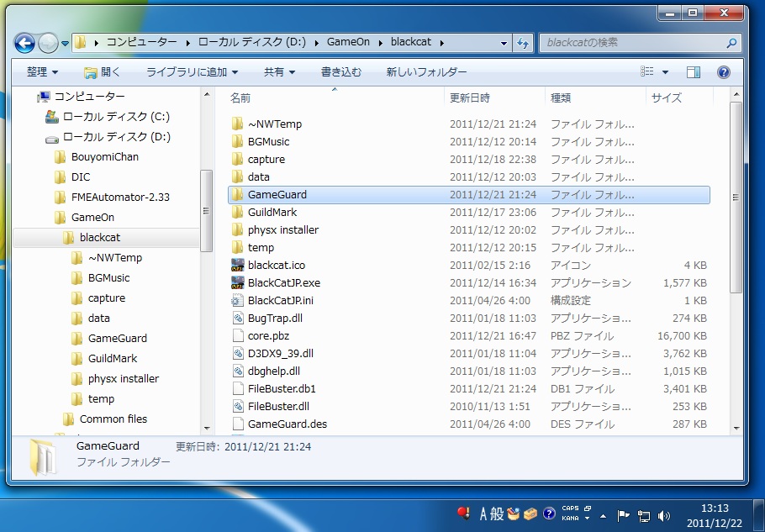The width and height of the screenshot is (765, 532).
Task: Show hidden tray icons arrow
Action: (603, 514)
